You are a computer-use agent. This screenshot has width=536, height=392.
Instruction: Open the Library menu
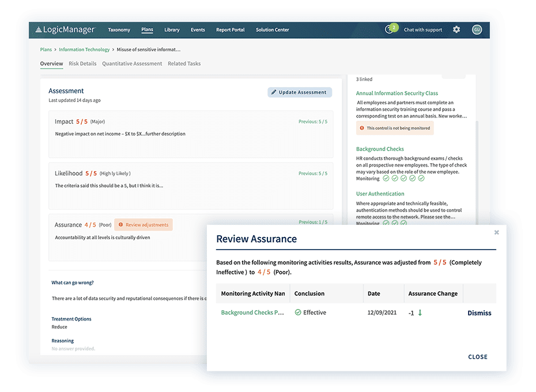click(x=172, y=30)
